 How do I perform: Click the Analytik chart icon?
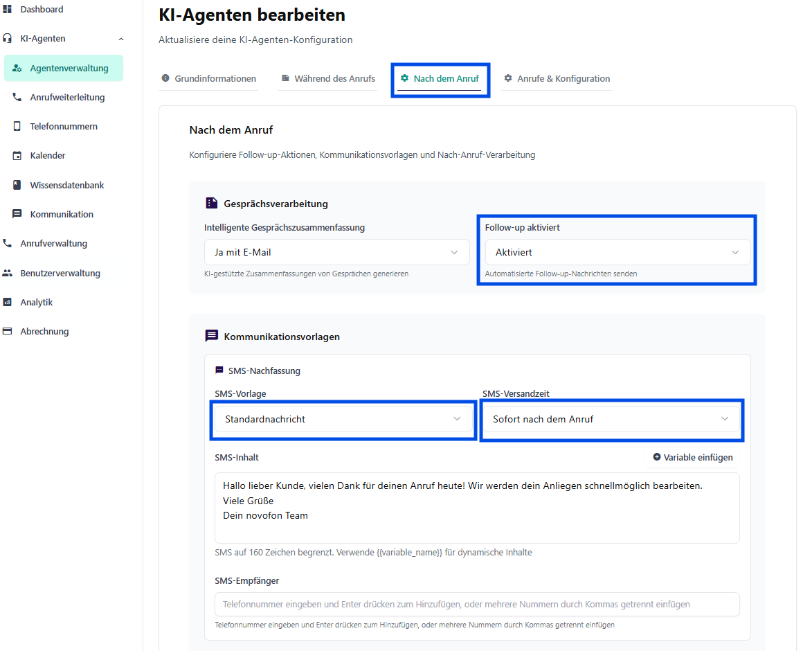(8, 303)
